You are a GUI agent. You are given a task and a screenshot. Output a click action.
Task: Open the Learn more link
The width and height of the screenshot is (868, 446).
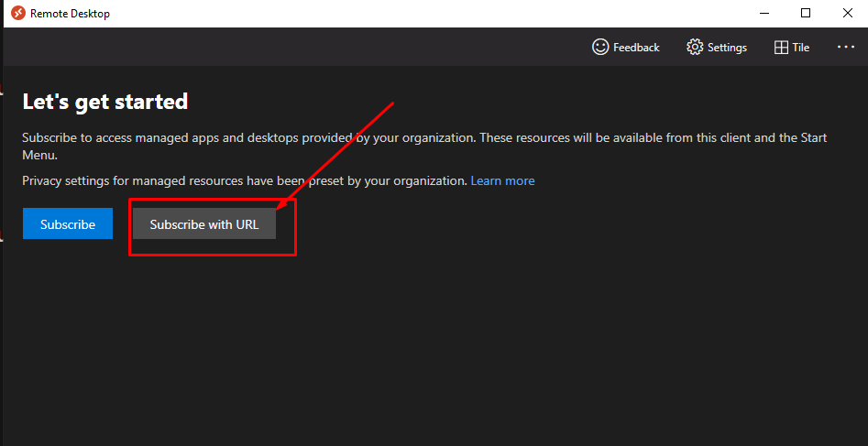(x=502, y=181)
